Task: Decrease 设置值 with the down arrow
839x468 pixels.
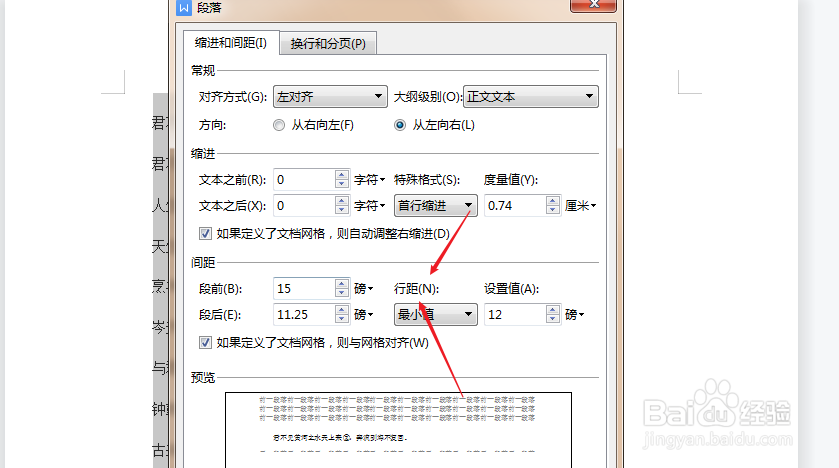Action: 553,319
